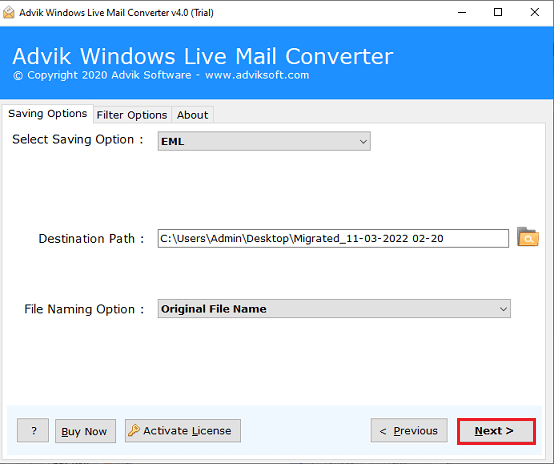Click the key icon on Activate License
Image resolution: width=554 pixels, height=464 pixels.
(x=134, y=430)
